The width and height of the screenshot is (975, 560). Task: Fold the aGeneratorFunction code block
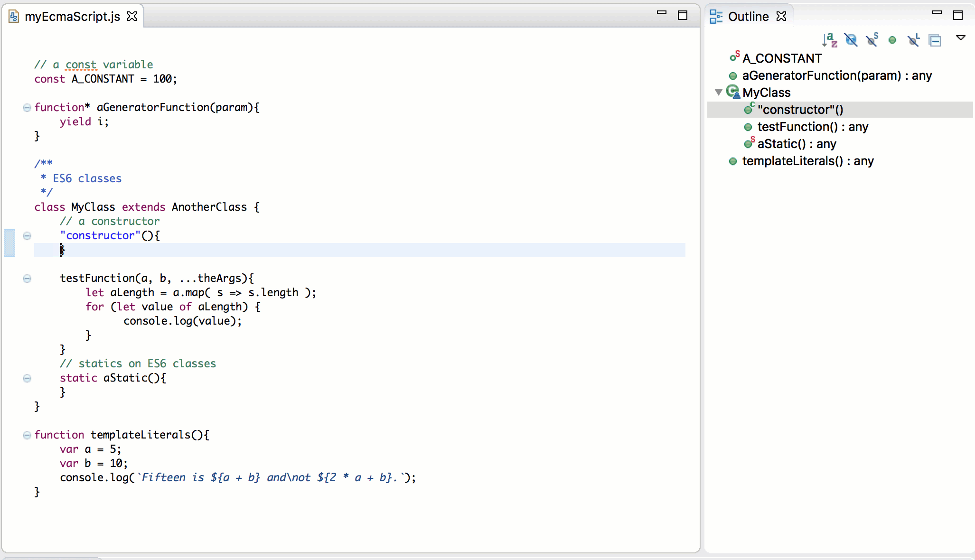click(x=27, y=108)
